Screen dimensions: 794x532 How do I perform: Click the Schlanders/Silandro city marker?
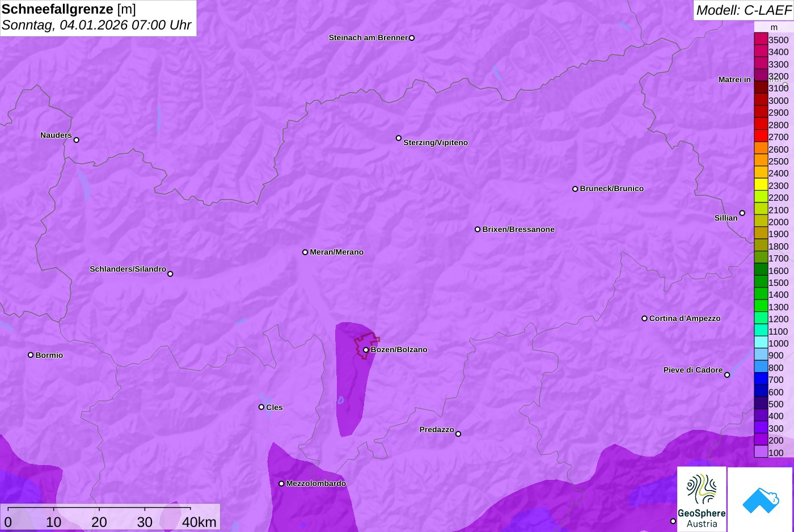pyautogui.click(x=170, y=274)
